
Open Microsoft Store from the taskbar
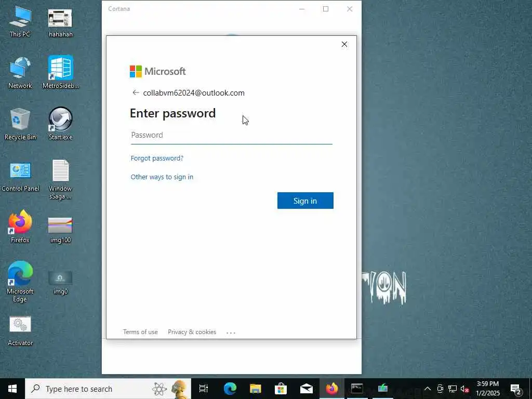point(281,389)
